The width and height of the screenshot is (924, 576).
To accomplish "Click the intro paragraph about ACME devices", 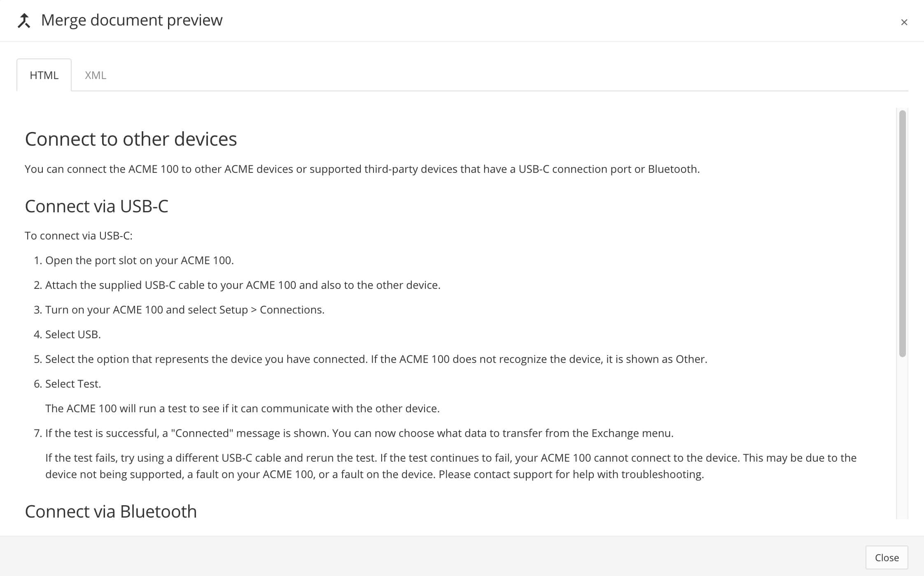I will pos(362,169).
